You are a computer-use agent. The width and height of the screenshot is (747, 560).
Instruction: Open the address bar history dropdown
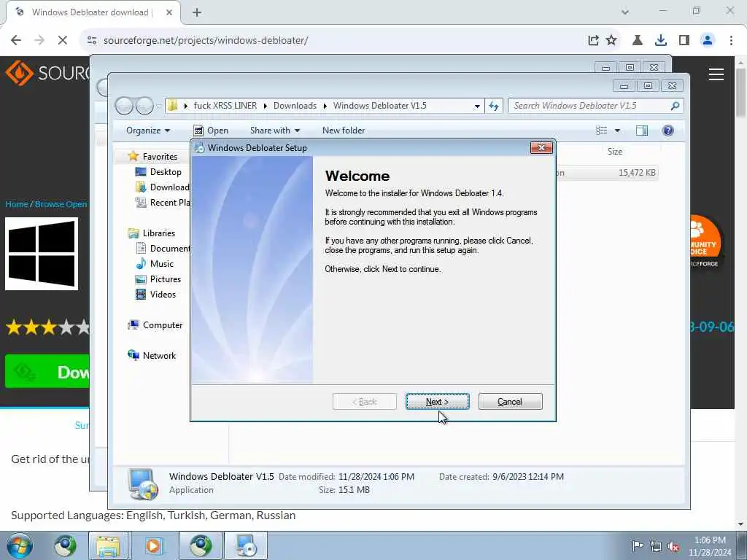click(477, 106)
